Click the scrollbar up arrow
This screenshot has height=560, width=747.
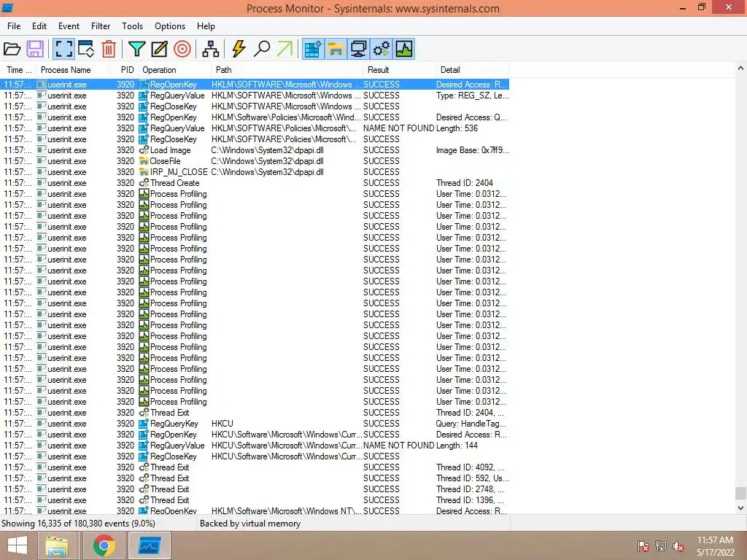click(740, 68)
